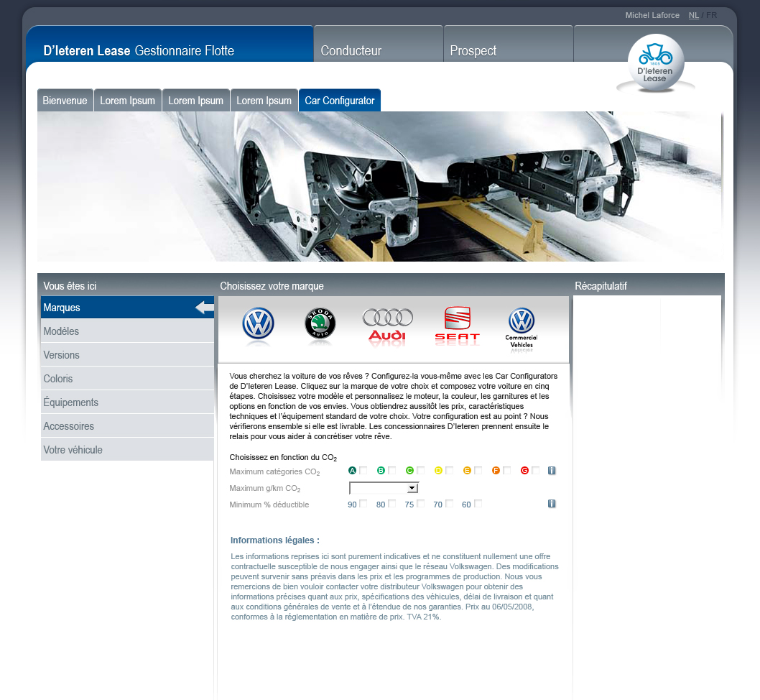The width and height of the screenshot is (760, 700).
Task: Tick the CO2 category A checkbox
Action: point(363,470)
